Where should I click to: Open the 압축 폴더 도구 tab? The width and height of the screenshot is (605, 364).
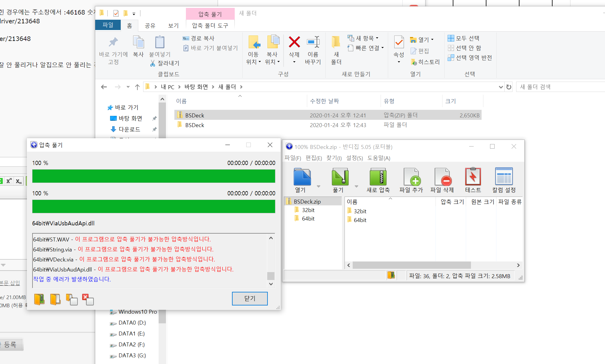point(210,25)
